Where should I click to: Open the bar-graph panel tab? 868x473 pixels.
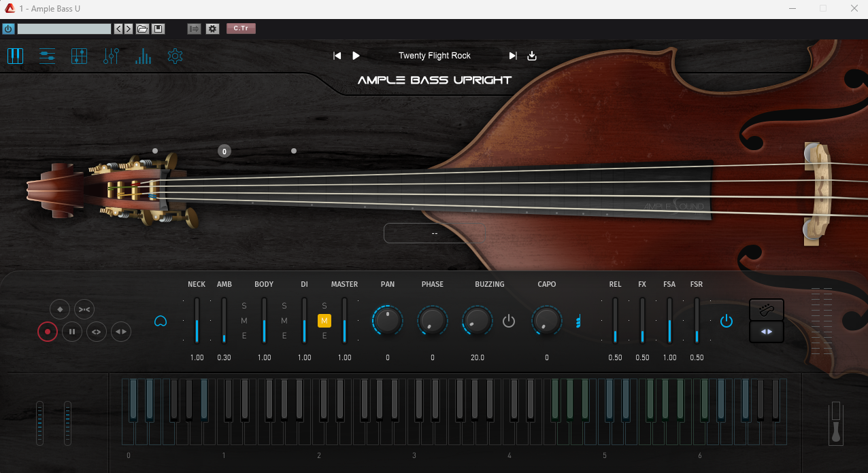(143, 56)
